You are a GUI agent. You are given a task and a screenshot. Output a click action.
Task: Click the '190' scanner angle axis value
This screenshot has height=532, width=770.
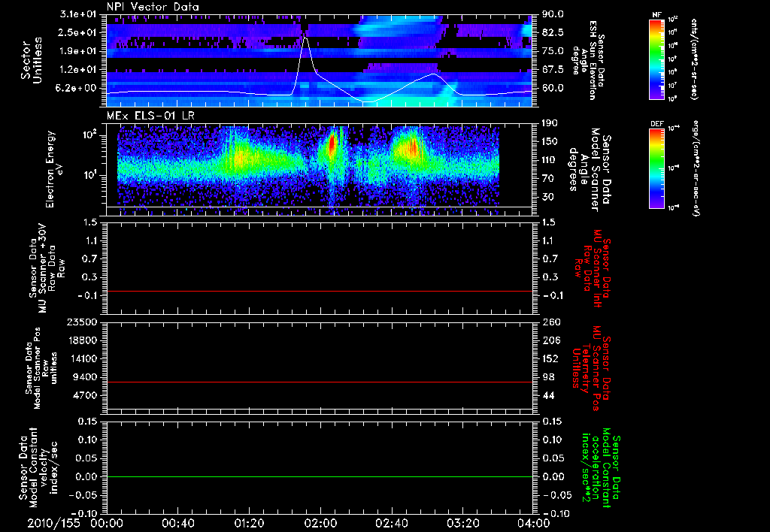coord(550,123)
